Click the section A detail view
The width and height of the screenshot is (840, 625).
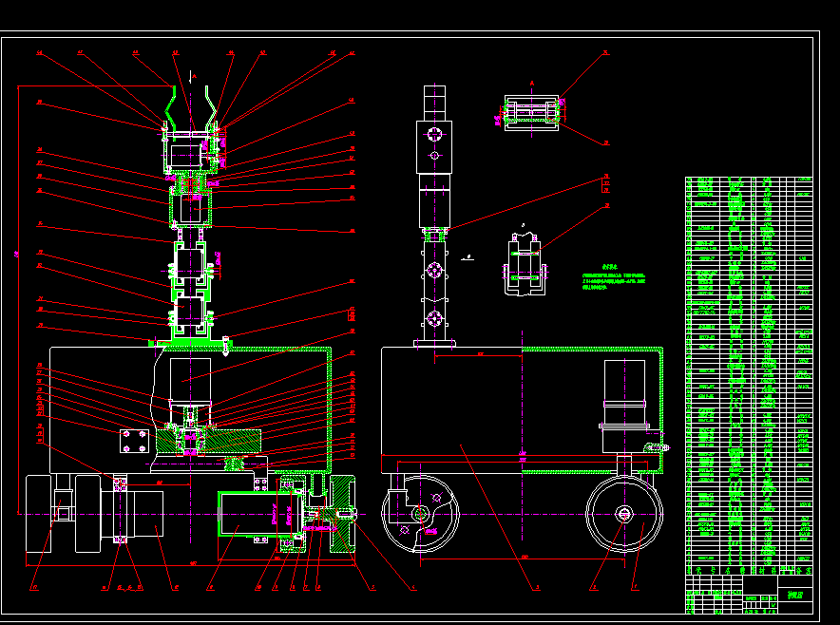pyautogui.click(x=531, y=113)
